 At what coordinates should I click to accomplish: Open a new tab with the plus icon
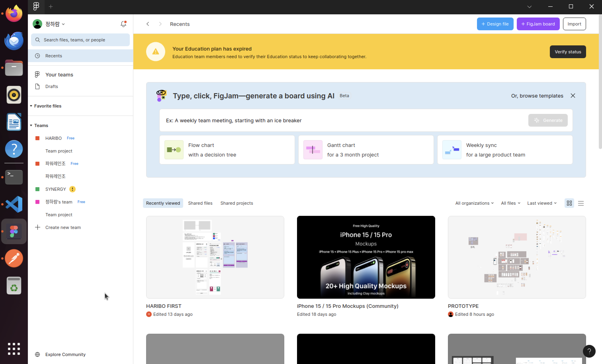point(51,7)
